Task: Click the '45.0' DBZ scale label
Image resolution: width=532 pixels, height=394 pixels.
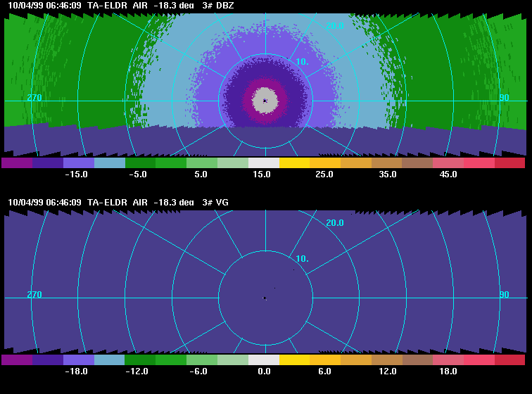Action: coord(448,174)
